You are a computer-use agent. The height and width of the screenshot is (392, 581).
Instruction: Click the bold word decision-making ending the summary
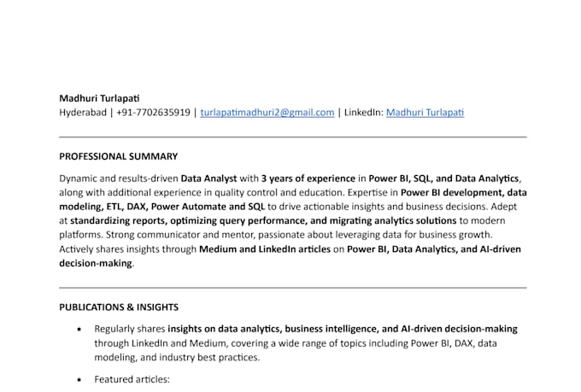[x=96, y=263]
